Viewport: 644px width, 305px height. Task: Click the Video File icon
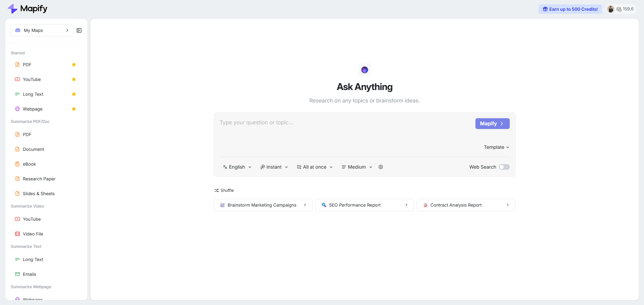coord(17,234)
